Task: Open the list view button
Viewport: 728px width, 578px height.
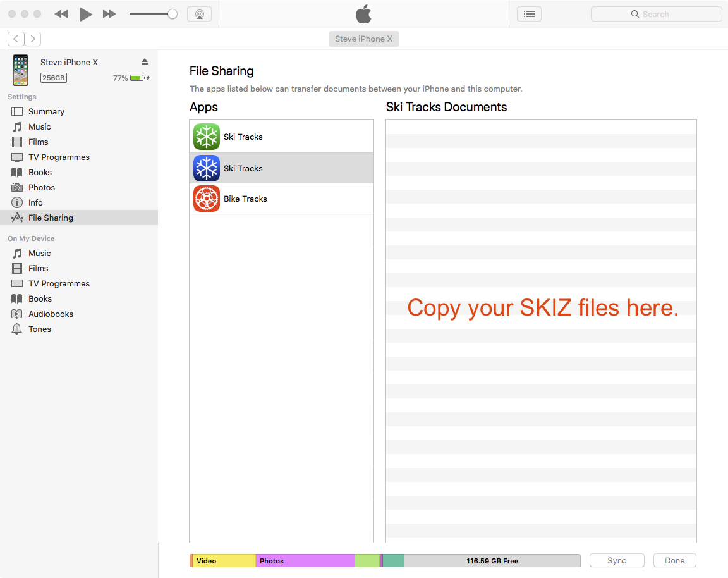Action: point(530,14)
